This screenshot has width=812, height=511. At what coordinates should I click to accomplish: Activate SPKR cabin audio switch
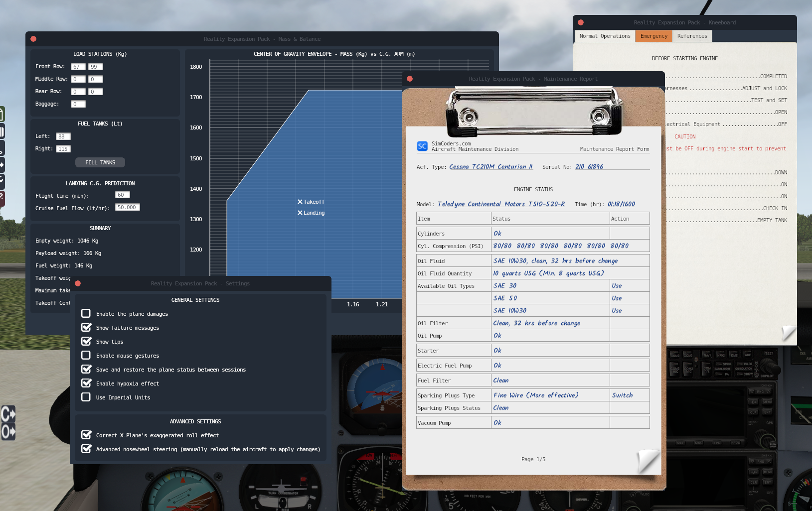coord(723,364)
